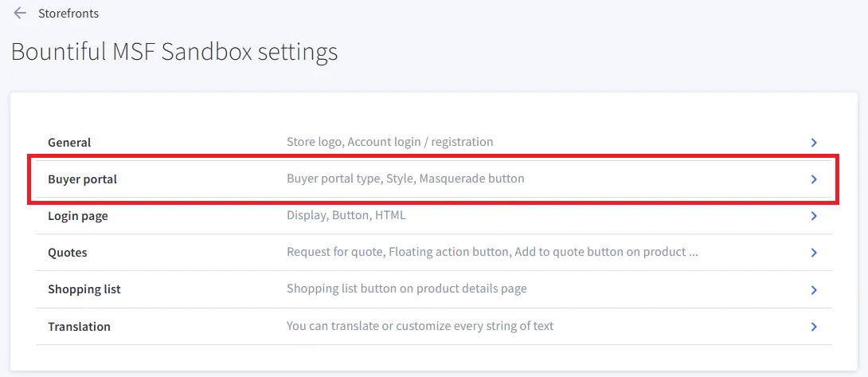Click 'Request for quote, Floating action button' text
The image size is (868, 377).
(x=398, y=252)
